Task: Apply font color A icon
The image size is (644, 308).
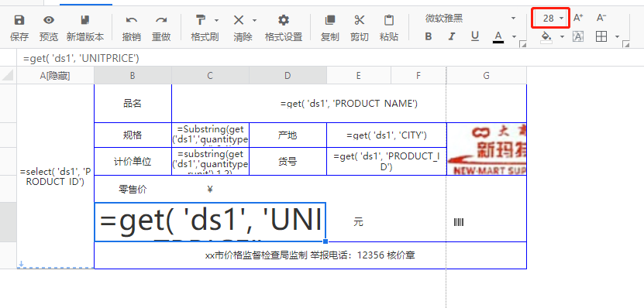Action: point(498,37)
